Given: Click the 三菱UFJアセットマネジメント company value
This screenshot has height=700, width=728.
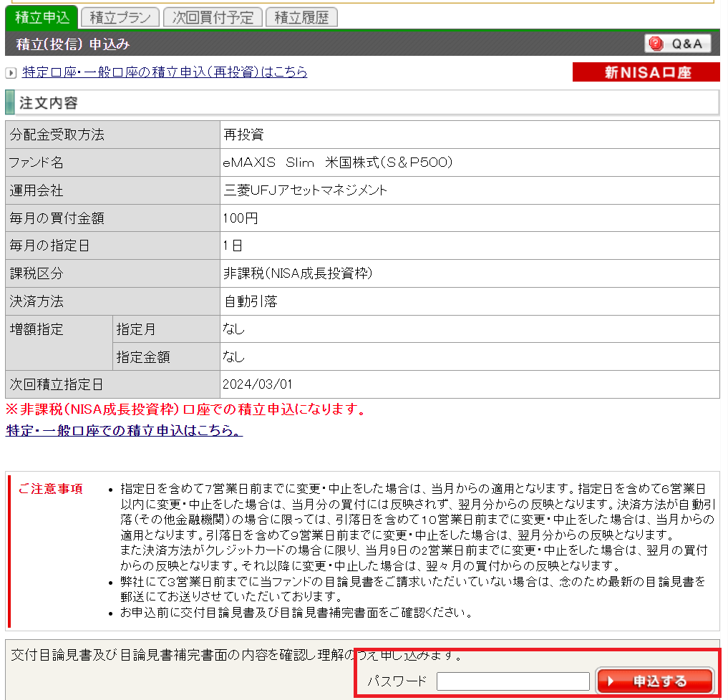Looking at the screenshot, I should tap(306, 190).
